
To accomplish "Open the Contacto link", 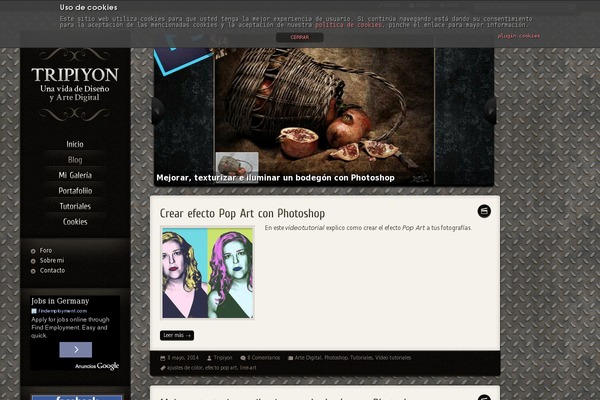I will [x=52, y=270].
